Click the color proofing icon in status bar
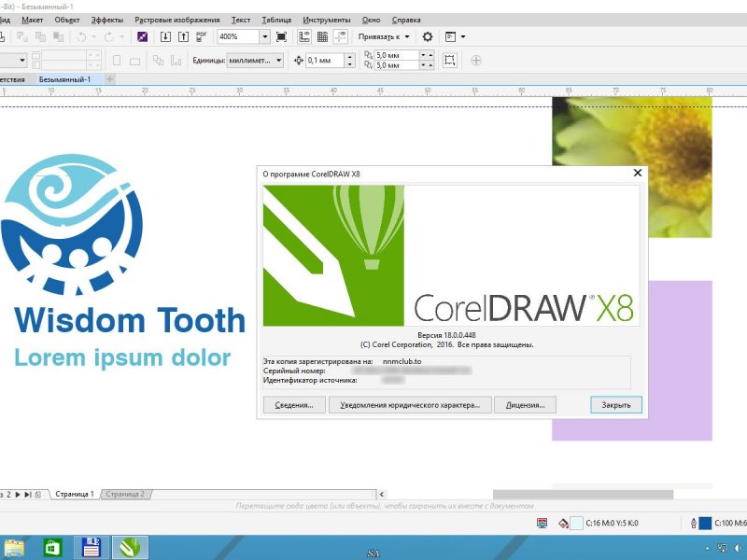The image size is (747, 560). (x=542, y=524)
